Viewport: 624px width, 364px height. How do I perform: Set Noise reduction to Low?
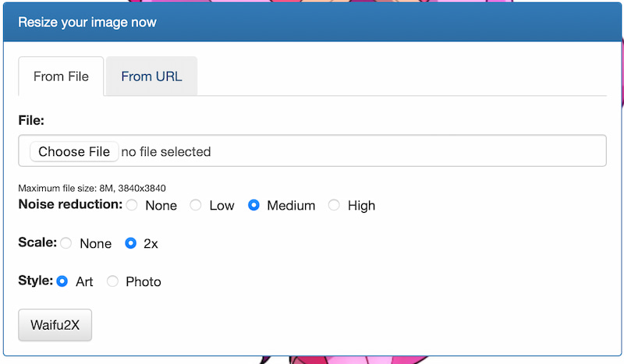point(196,205)
